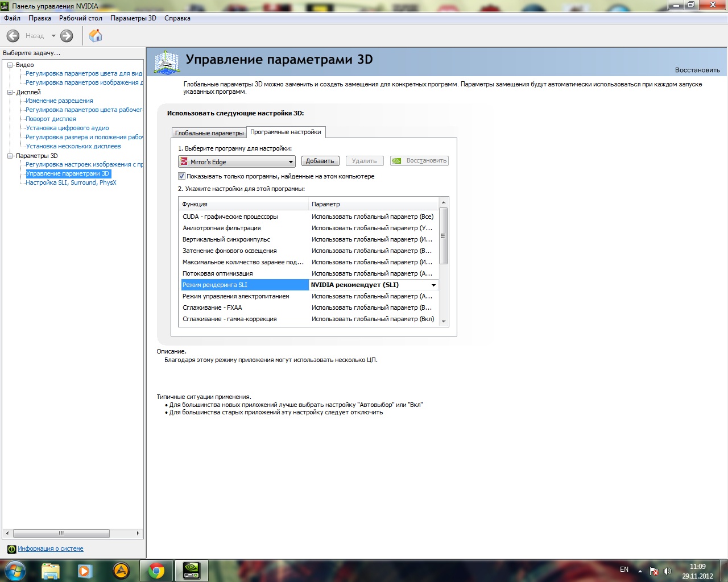This screenshot has width=728, height=582.
Task: Select the 'Максимальное количество заранее' row
Action: tap(309, 262)
